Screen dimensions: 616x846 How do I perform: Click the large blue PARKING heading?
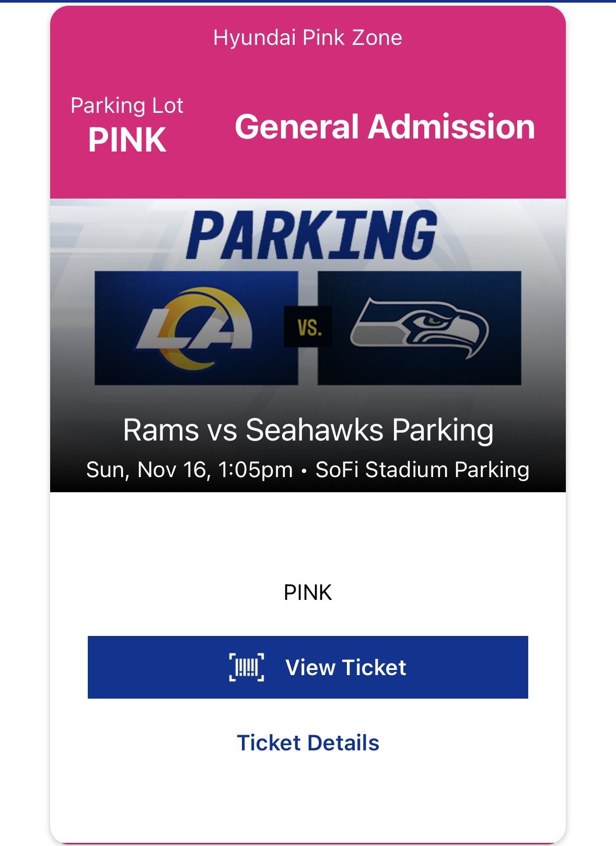[x=311, y=235]
